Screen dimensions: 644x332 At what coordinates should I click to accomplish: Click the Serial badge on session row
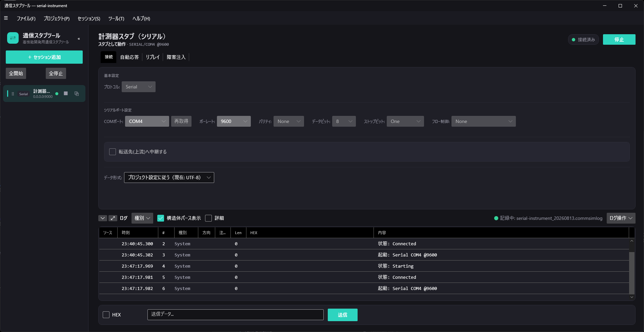[x=23, y=94]
